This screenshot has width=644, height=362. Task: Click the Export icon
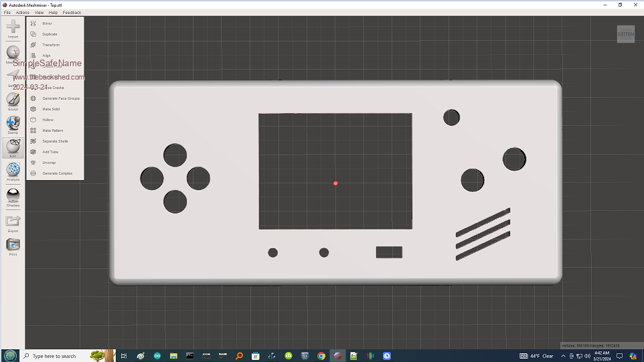[13, 222]
